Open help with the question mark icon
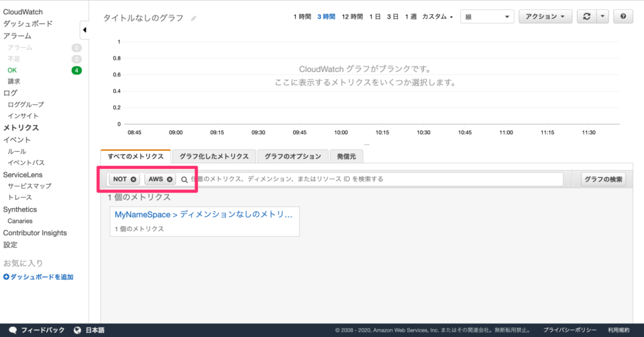644x337 pixels. coord(623,16)
